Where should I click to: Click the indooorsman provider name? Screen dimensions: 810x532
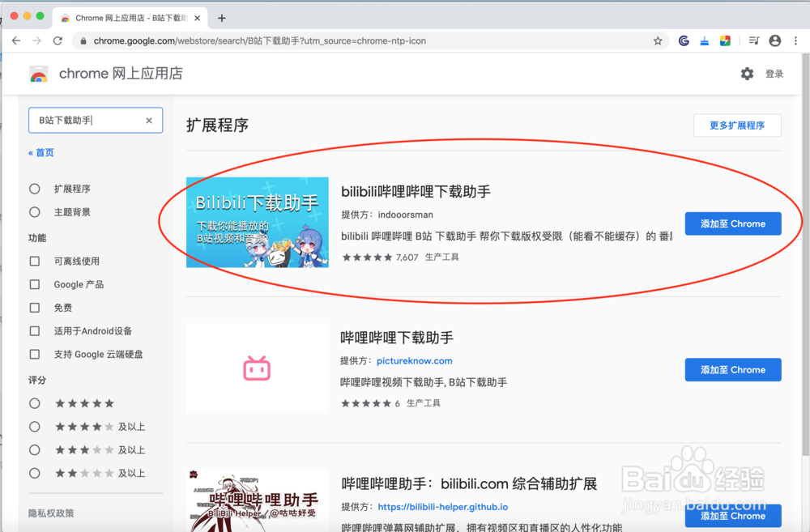(406, 215)
